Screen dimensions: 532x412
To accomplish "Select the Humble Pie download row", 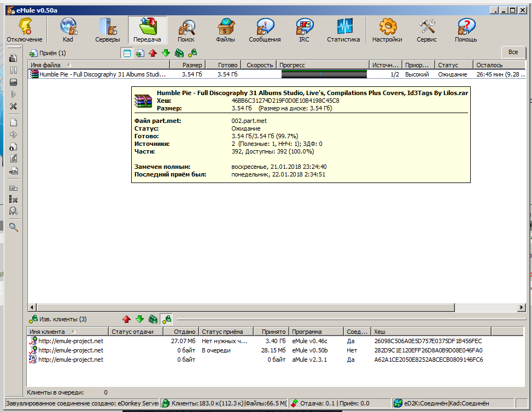I will click(x=277, y=74).
